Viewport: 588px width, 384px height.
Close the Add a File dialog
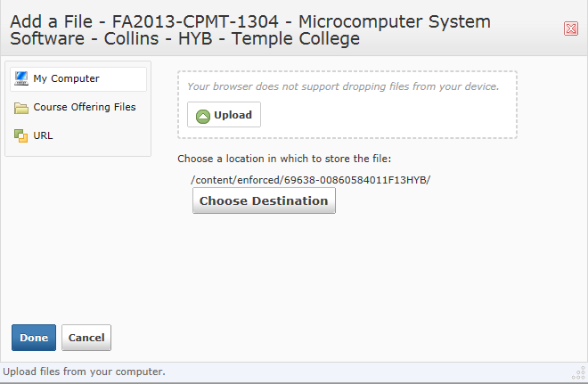coord(571,29)
